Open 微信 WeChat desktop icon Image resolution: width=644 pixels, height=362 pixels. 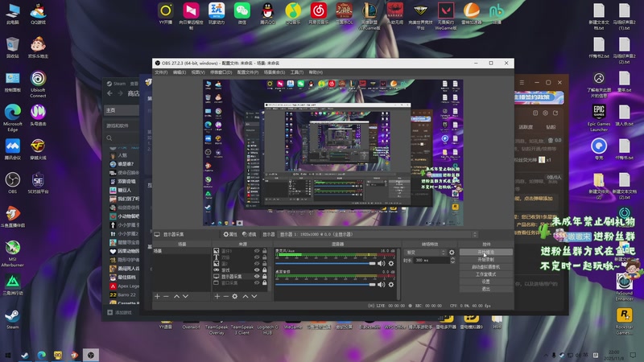(242, 13)
